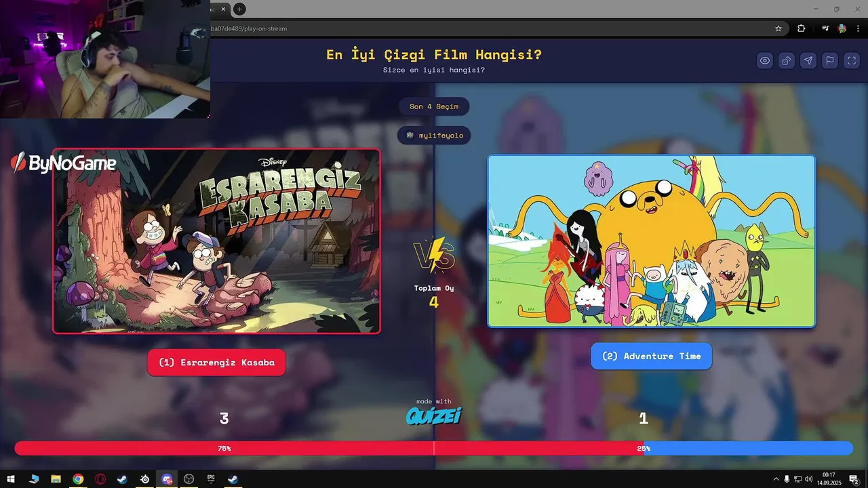Click the Toplam Oy count 4

coord(434,302)
